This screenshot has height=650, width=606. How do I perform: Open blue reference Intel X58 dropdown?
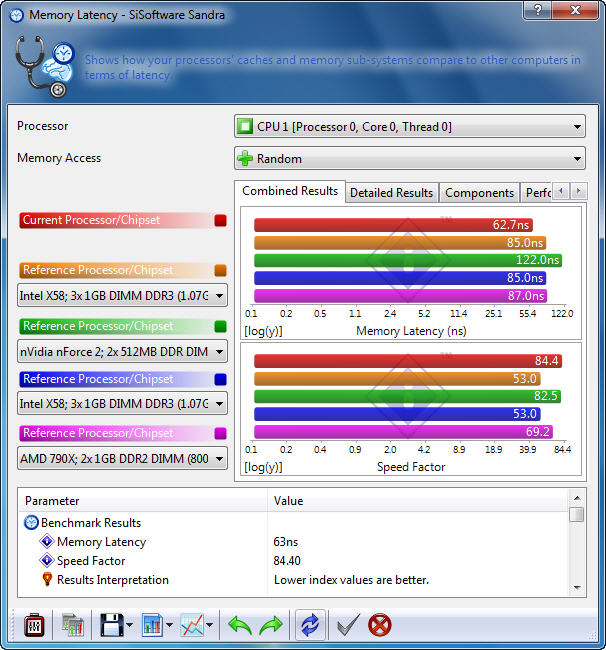click(x=122, y=403)
